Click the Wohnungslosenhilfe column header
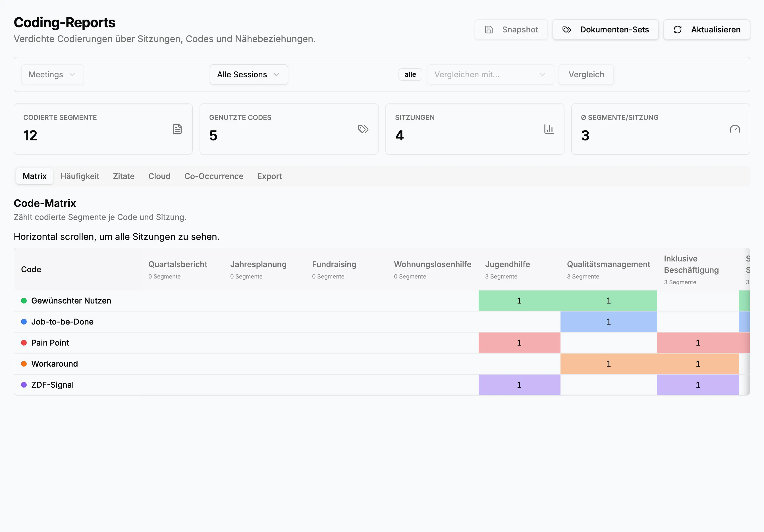This screenshot has width=764, height=532. click(433, 269)
